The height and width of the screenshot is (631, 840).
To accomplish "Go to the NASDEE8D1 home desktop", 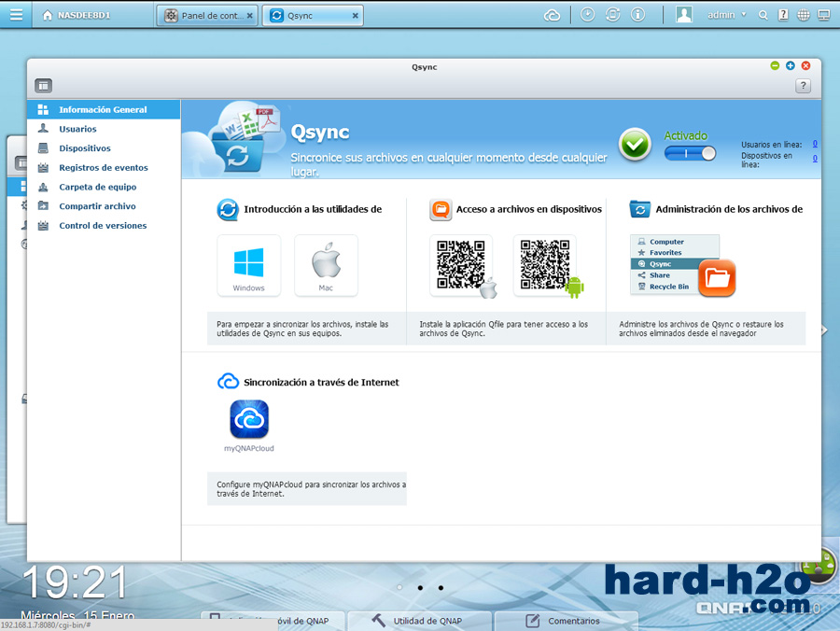I will [76, 16].
